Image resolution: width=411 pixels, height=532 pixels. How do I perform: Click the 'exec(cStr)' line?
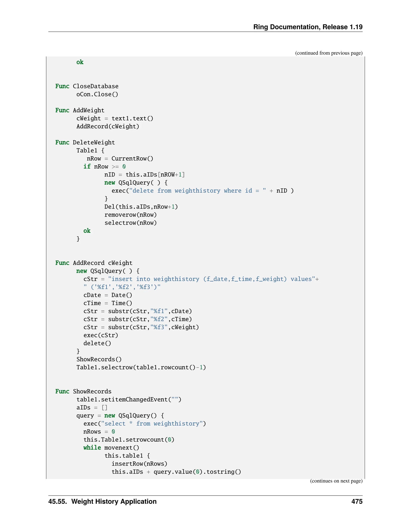(x=101, y=335)
